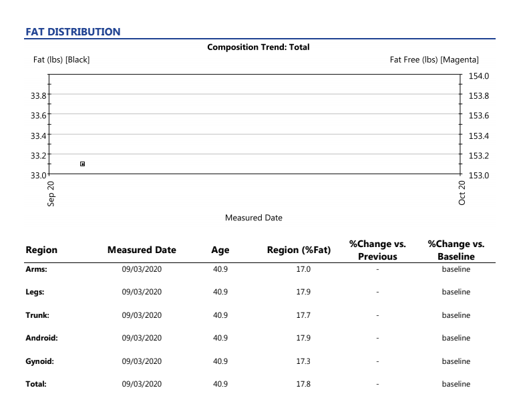The image size is (515, 420).
Task: Select the black data point marker on chart
Action: coord(82,164)
